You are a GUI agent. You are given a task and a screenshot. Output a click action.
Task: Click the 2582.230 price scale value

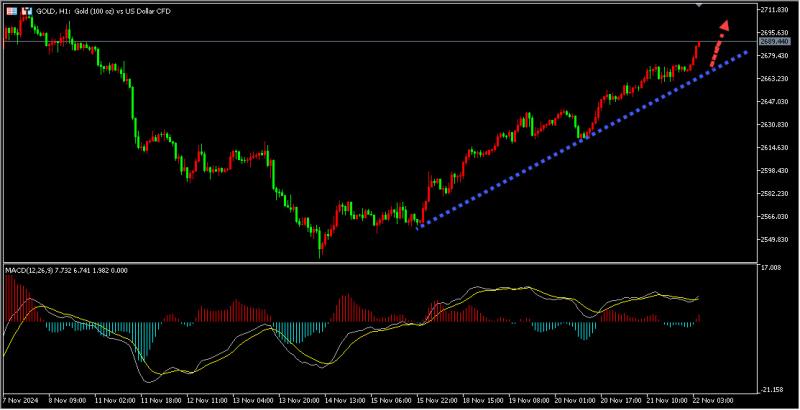coord(773,193)
